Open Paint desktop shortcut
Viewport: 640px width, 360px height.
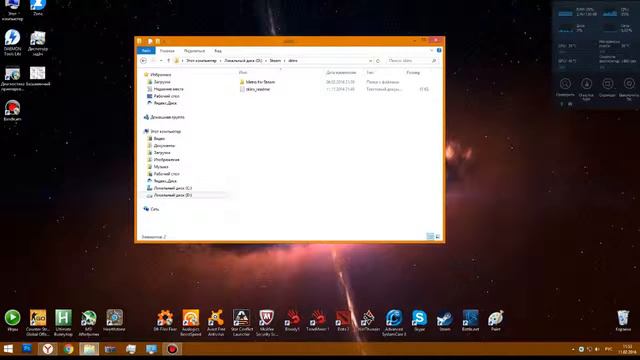click(x=496, y=320)
